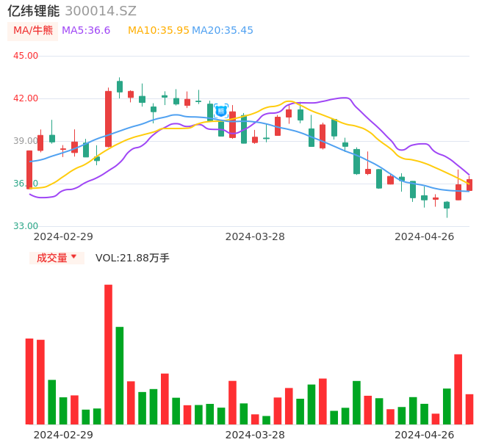
Task: Click the stock code 300014.SZ
Action: [x=101, y=11]
